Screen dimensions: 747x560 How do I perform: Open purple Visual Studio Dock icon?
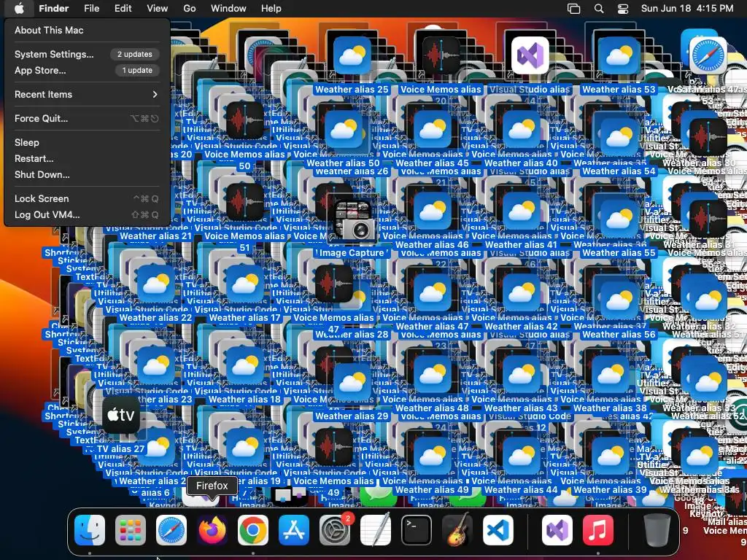557,530
